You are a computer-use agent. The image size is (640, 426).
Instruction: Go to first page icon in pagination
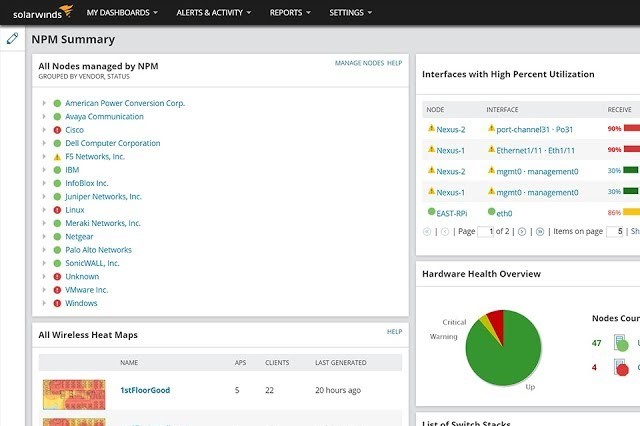coord(427,232)
